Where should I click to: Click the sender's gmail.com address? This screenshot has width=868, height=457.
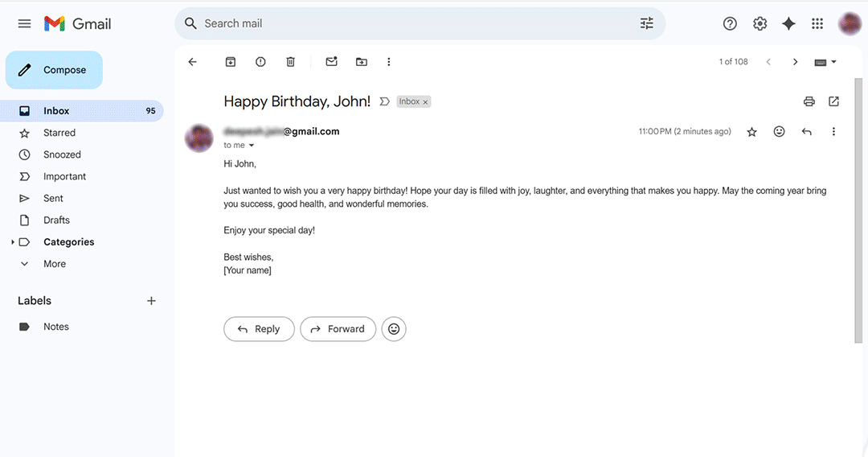(x=281, y=131)
